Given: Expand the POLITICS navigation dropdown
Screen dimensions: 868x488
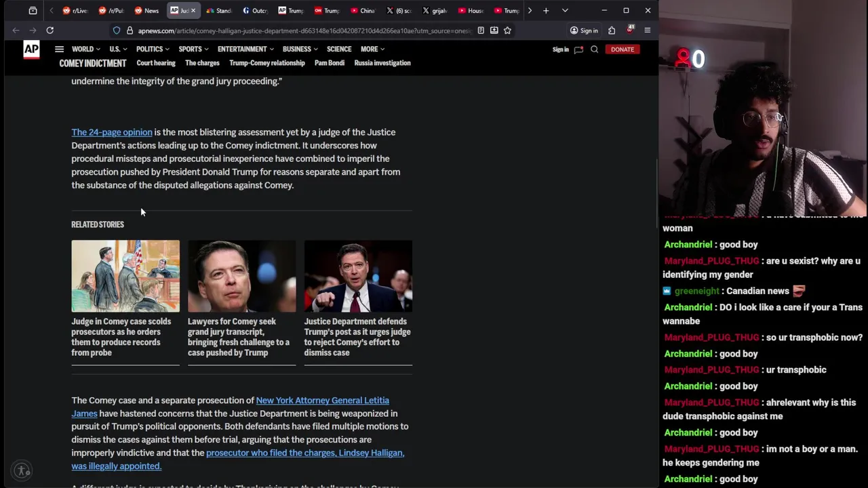Looking at the screenshot, I should coord(153,49).
